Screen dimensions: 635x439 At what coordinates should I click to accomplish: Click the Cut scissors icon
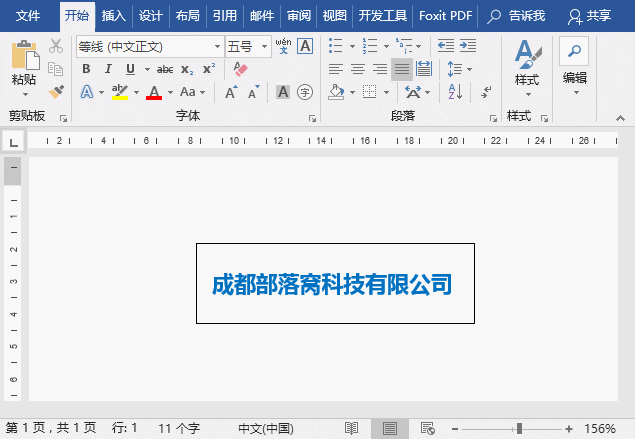[x=56, y=46]
